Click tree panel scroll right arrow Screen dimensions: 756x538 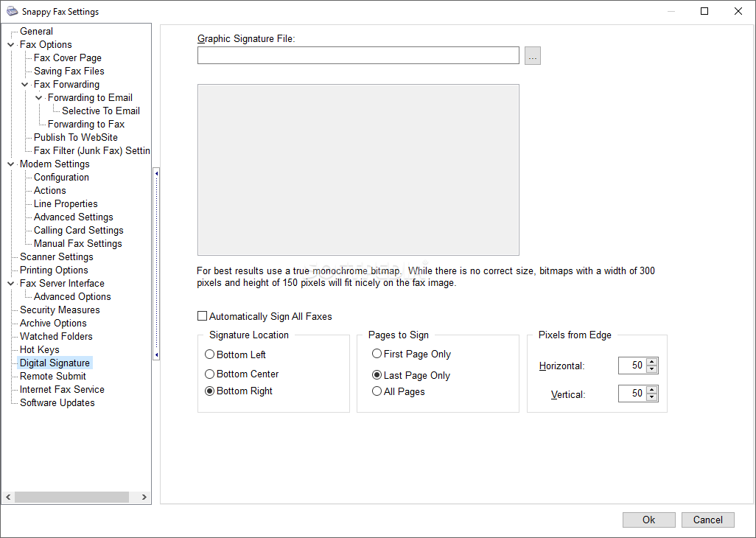pyautogui.click(x=144, y=497)
